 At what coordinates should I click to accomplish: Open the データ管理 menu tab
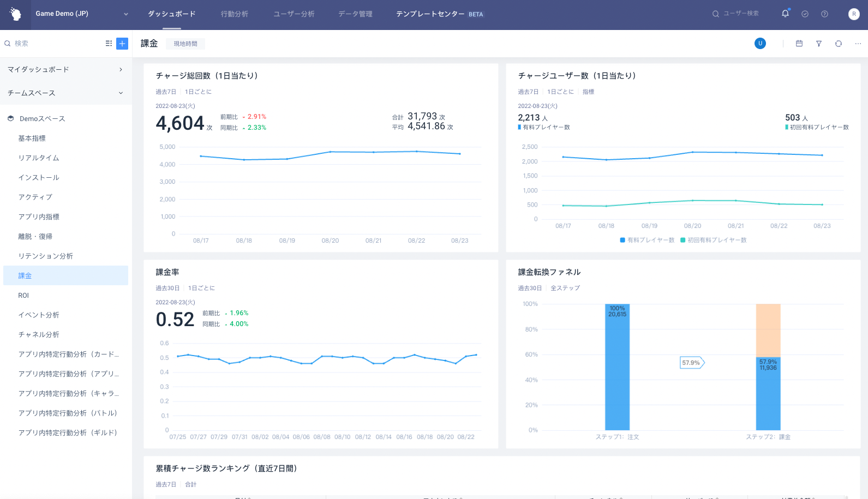(x=355, y=14)
